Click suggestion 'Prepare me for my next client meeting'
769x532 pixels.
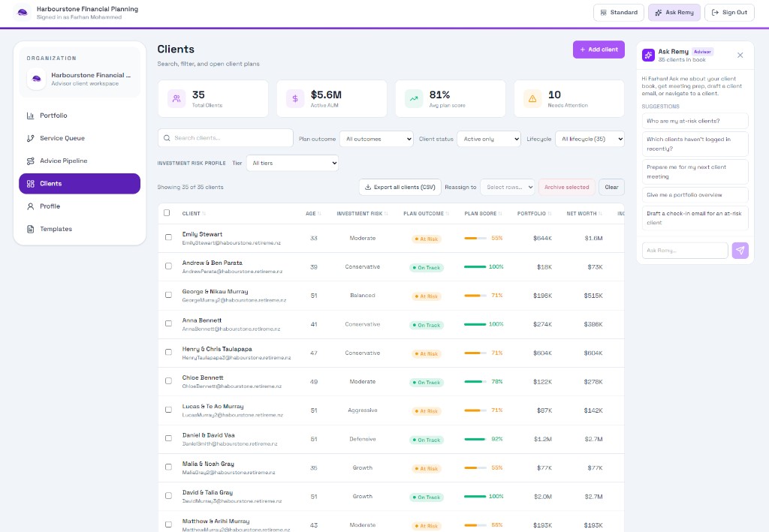(695, 172)
